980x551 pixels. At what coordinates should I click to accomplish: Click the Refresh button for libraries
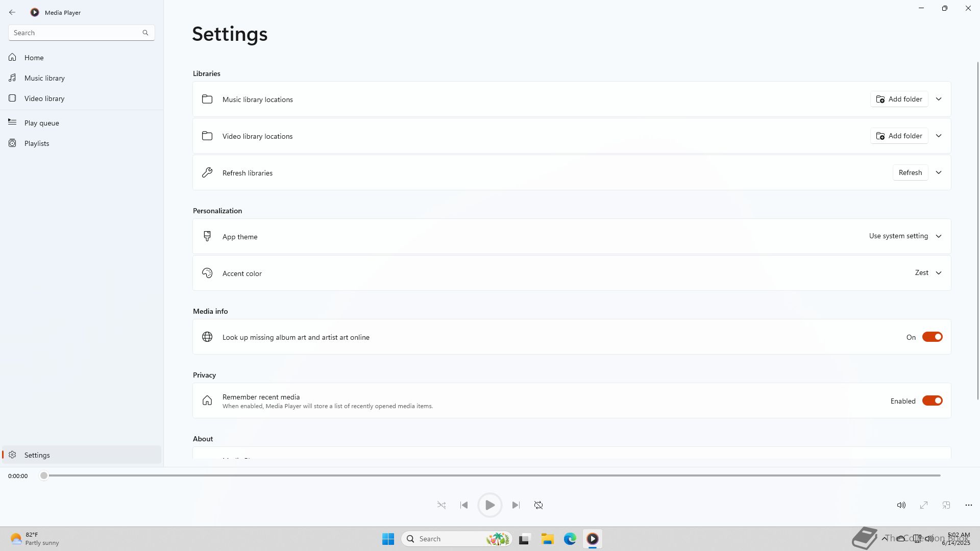(x=910, y=172)
